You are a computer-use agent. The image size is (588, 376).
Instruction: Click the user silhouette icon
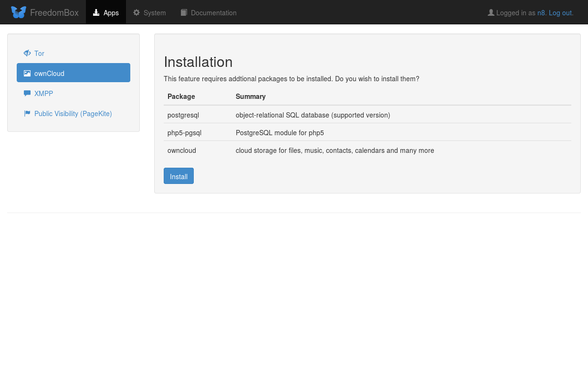click(491, 13)
